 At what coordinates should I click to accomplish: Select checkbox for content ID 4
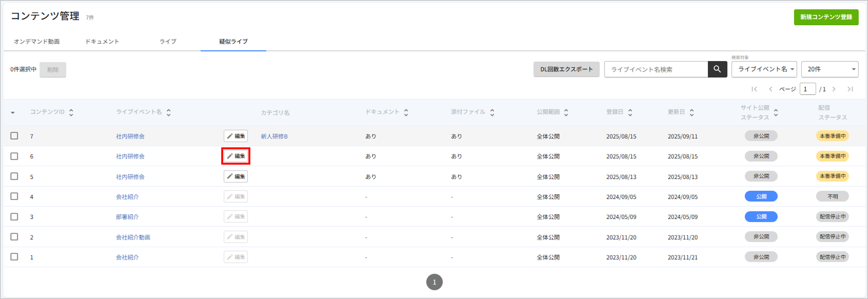click(14, 196)
